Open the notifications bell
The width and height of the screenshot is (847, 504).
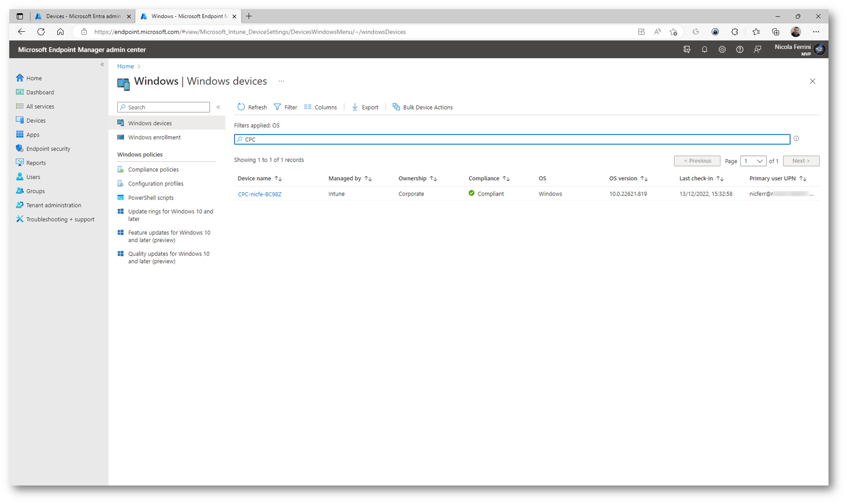coord(704,50)
